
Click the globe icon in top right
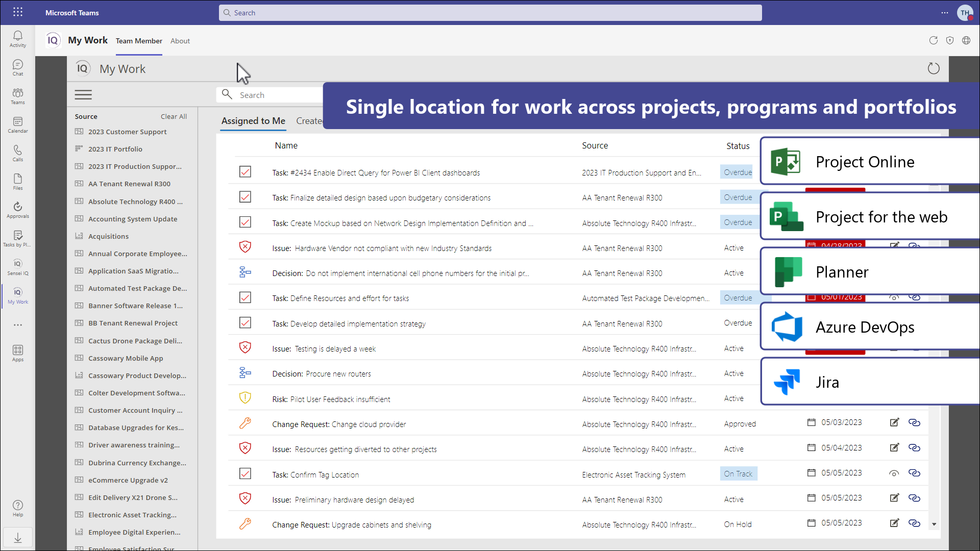pos(966,40)
